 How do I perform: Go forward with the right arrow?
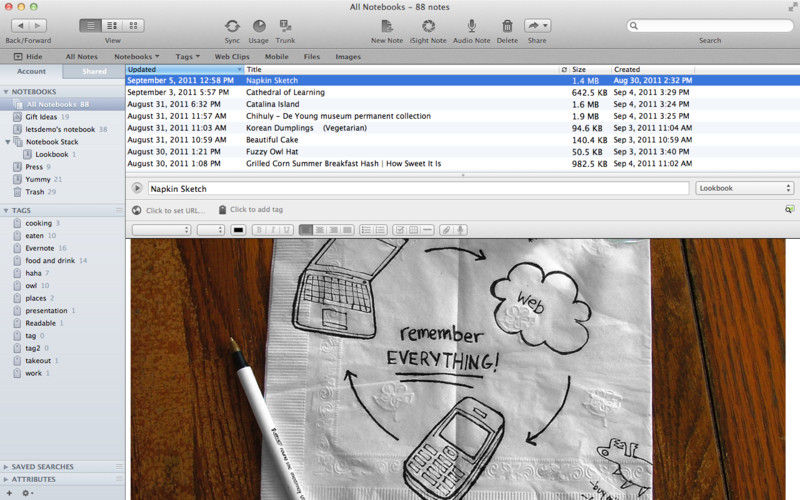38,26
